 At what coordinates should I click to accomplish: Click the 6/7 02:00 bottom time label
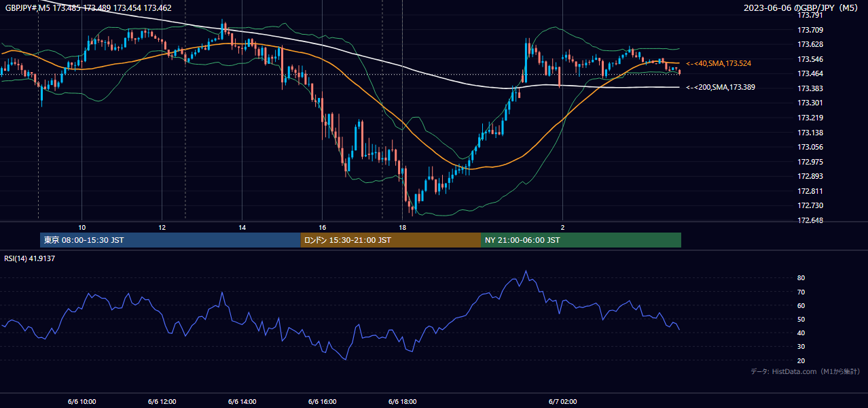tap(562, 401)
